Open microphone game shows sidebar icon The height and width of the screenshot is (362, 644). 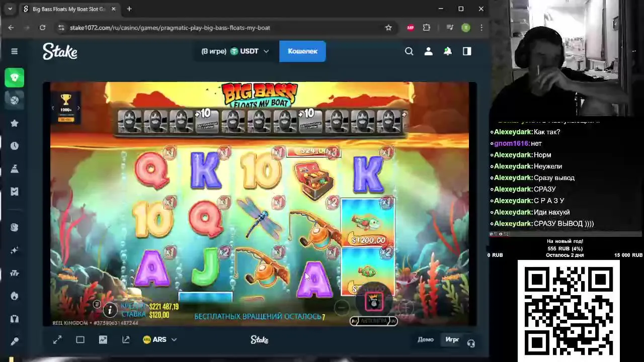pyautogui.click(x=15, y=341)
